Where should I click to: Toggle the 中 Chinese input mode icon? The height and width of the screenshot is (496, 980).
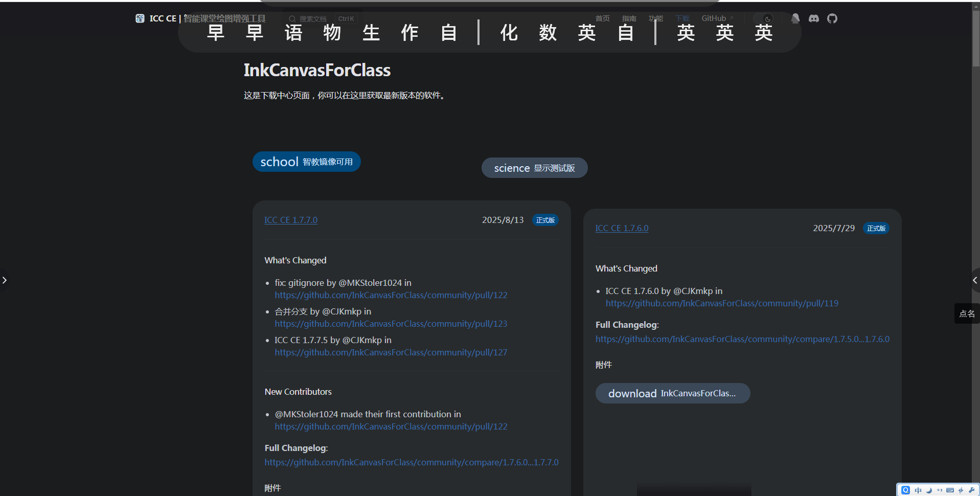click(x=918, y=490)
